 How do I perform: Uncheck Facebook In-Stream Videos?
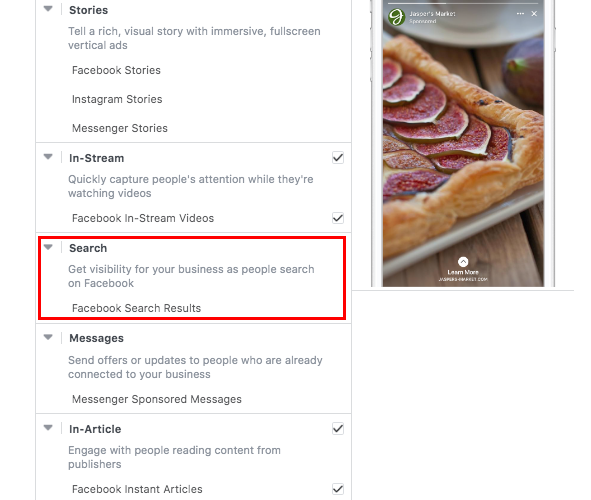338,218
